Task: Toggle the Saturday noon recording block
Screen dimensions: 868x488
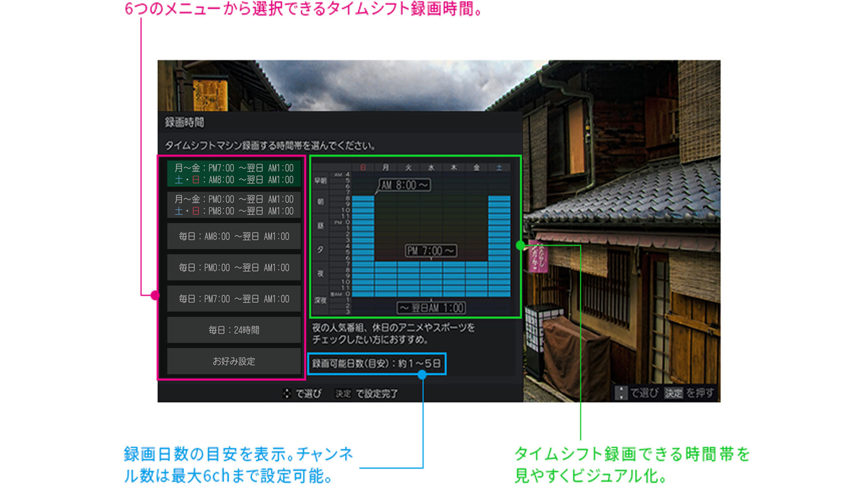Action: (499, 224)
